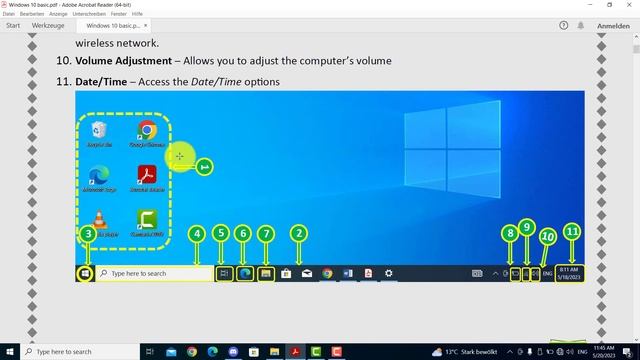Click the 'Volume Adjustment' heading text

pos(123,61)
